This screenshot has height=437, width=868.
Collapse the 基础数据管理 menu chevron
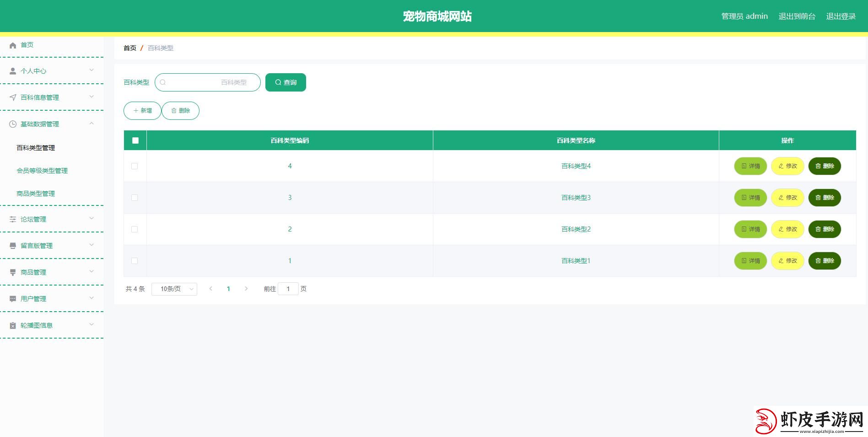92,123
